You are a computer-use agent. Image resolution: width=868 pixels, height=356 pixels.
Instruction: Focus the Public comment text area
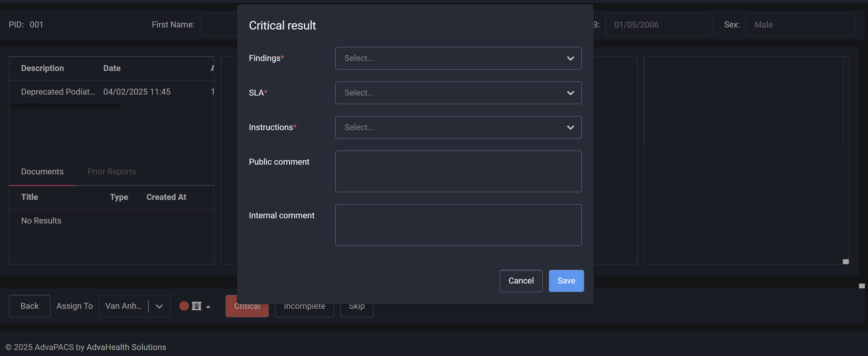[458, 171]
